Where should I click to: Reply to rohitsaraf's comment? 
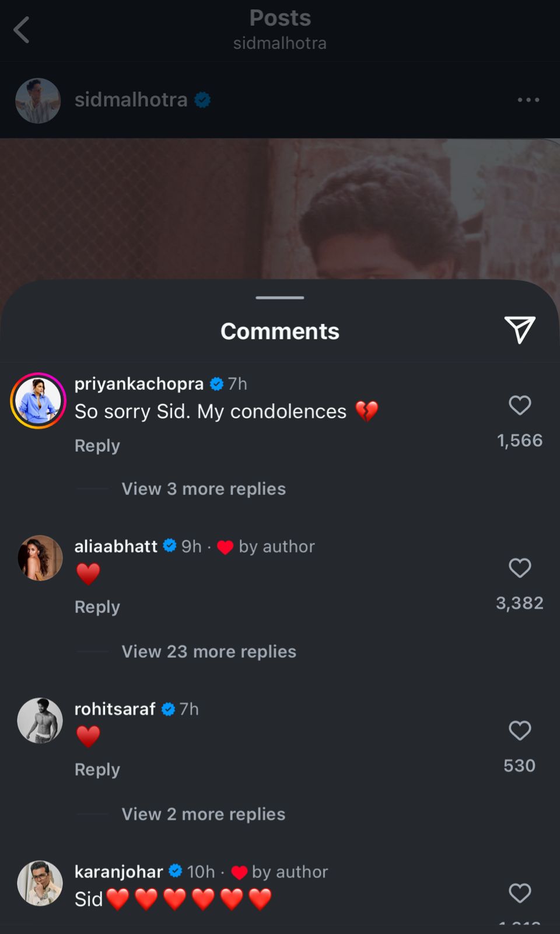[97, 769]
